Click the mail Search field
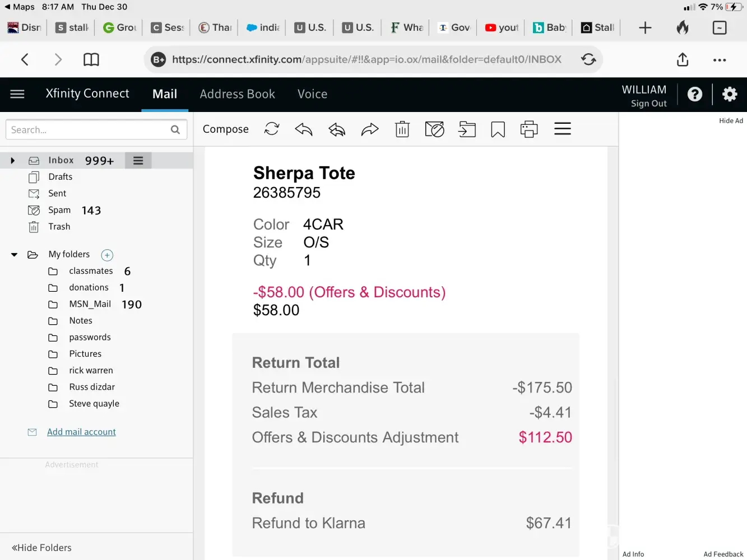Image resolution: width=747 pixels, height=560 pixels. [x=89, y=130]
